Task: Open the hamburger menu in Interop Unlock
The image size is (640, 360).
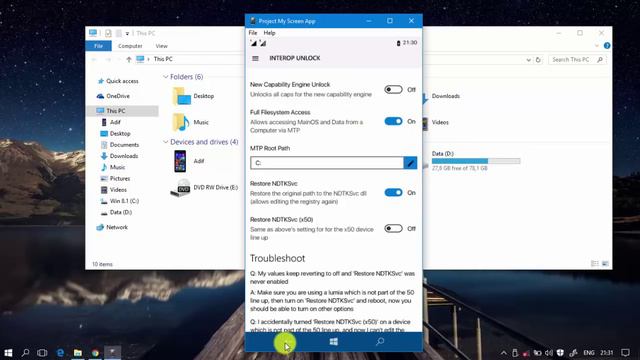Action: (256, 58)
